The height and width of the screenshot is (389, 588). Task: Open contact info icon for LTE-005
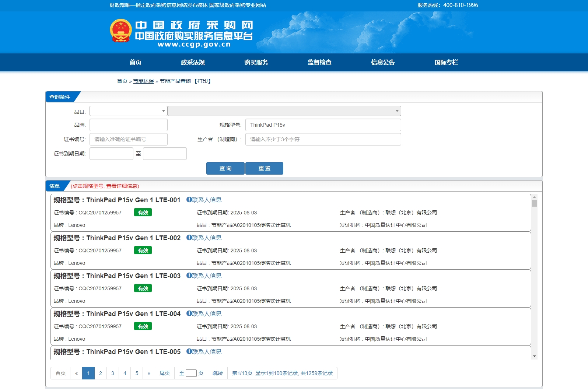click(x=189, y=351)
